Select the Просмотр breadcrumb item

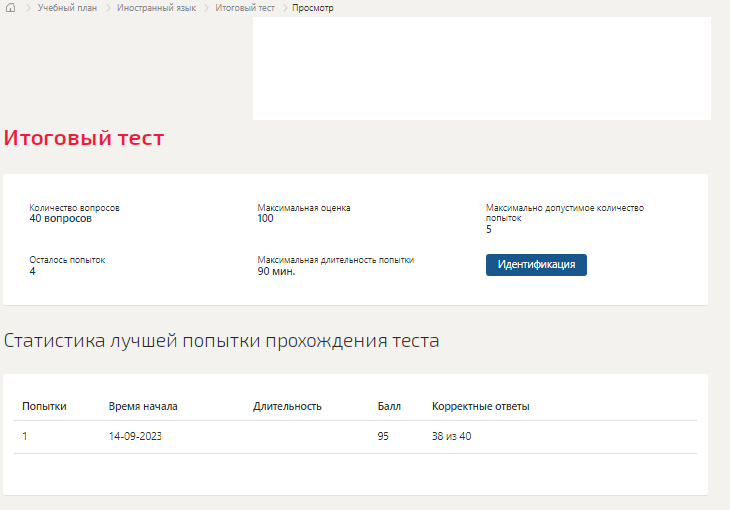click(x=312, y=8)
